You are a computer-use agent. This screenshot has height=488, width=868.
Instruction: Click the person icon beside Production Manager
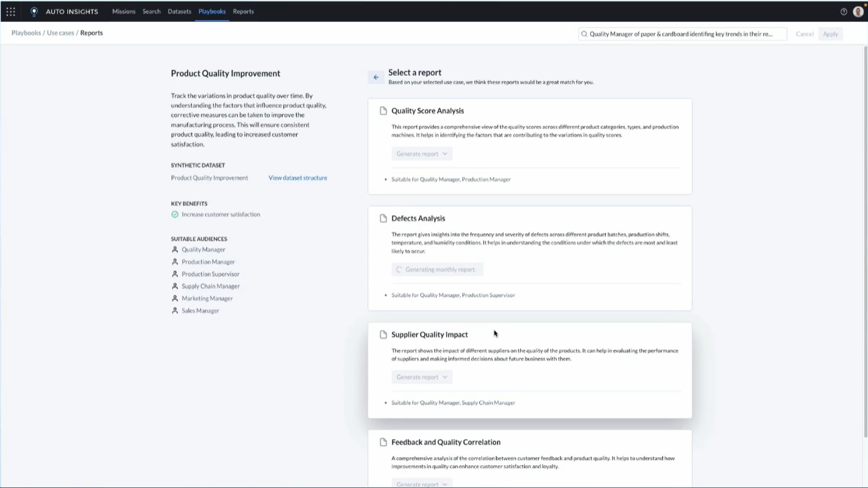tap(175, 262)
